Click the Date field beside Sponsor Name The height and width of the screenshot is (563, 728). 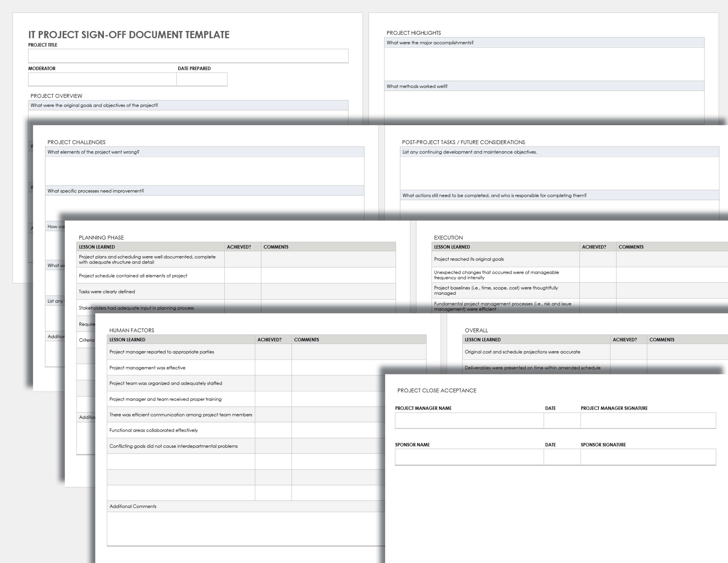pyautogui.click(x=562, y=457)
